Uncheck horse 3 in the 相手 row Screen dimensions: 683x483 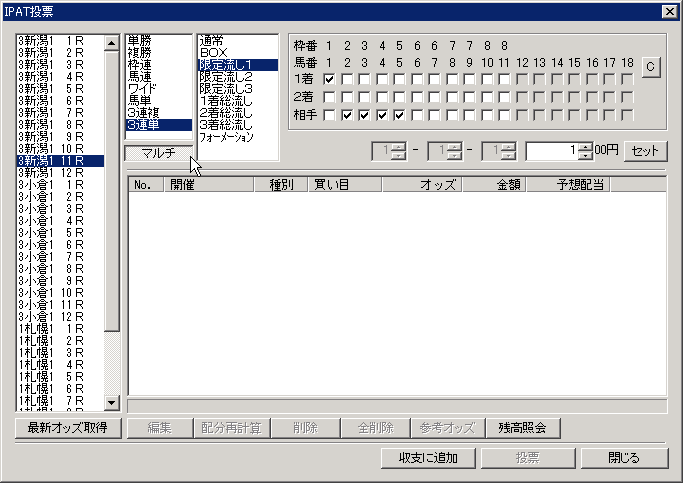[x=365, y=116]
